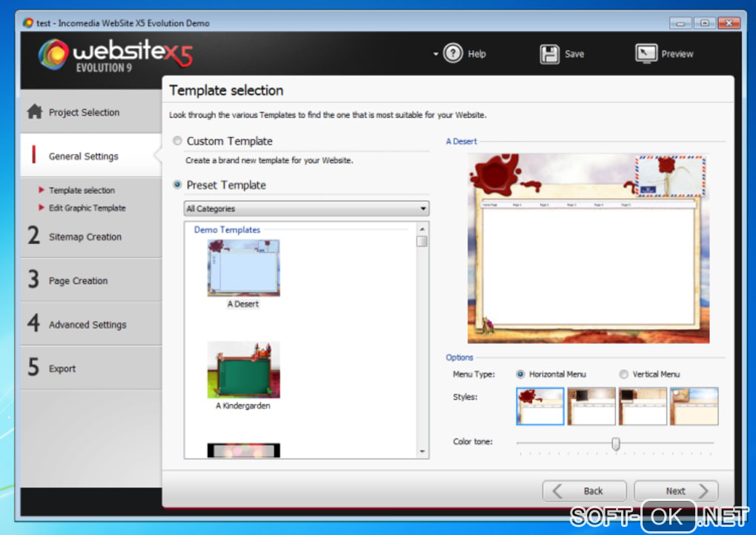756x535 pixels.
Task: Select the partially visible third template
Action: [x=244, y=451]
